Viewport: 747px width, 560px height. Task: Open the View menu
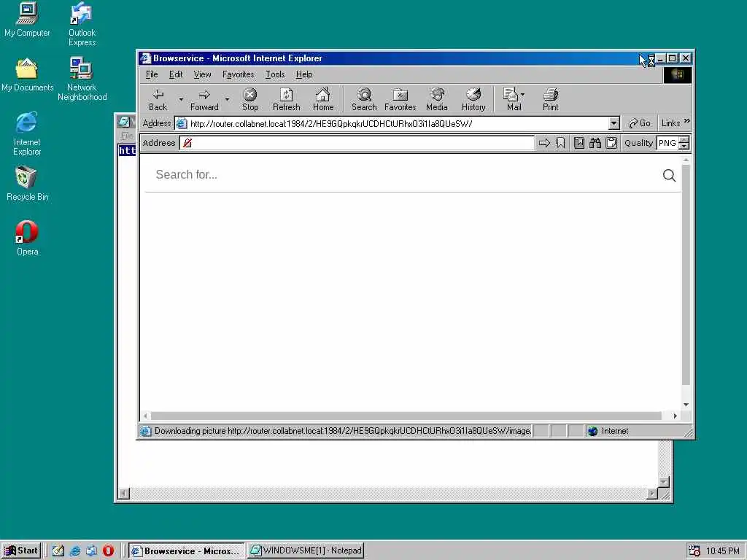coord(202,74)
